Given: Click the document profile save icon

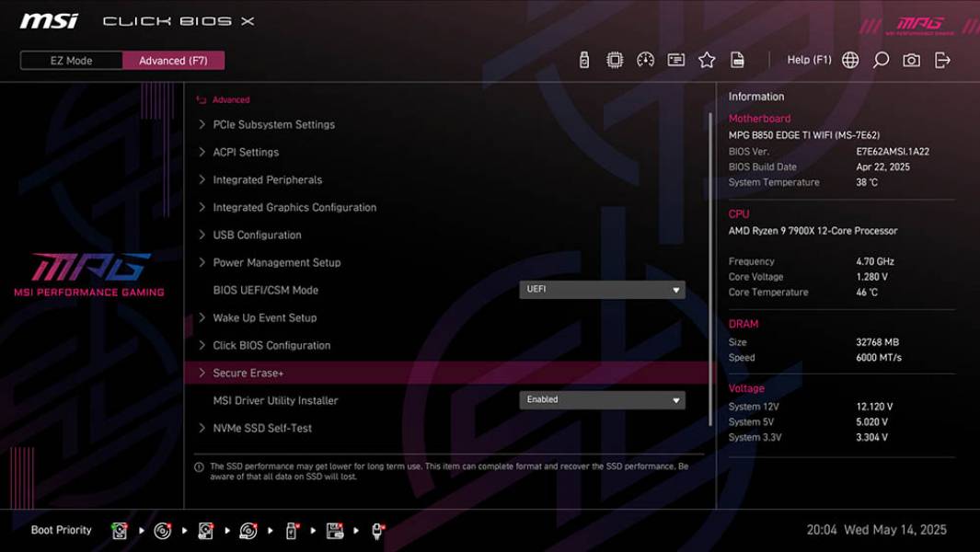Looking at the screenshot, I should coord(737,60).
